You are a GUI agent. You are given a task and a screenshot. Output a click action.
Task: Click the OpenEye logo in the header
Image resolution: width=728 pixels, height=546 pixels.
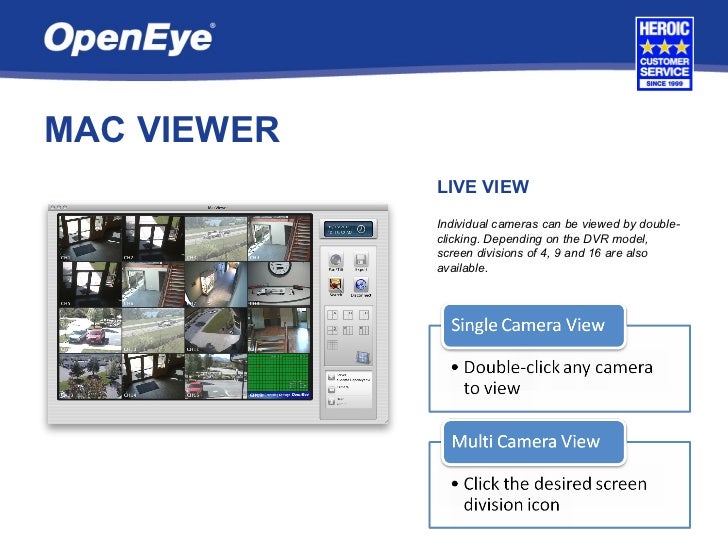click(x=130, y=39)
